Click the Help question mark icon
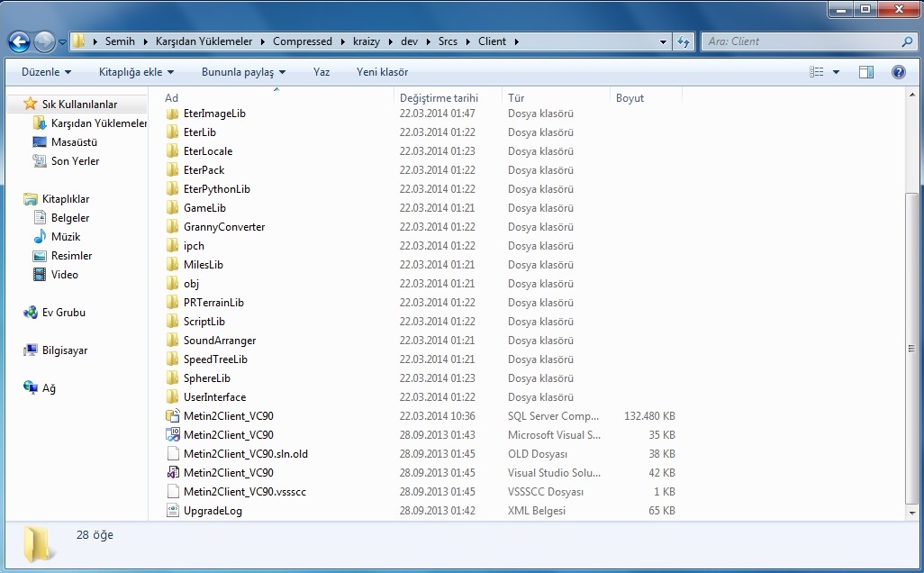The height and width of the screenshot is (573, 924). (899, 72)
